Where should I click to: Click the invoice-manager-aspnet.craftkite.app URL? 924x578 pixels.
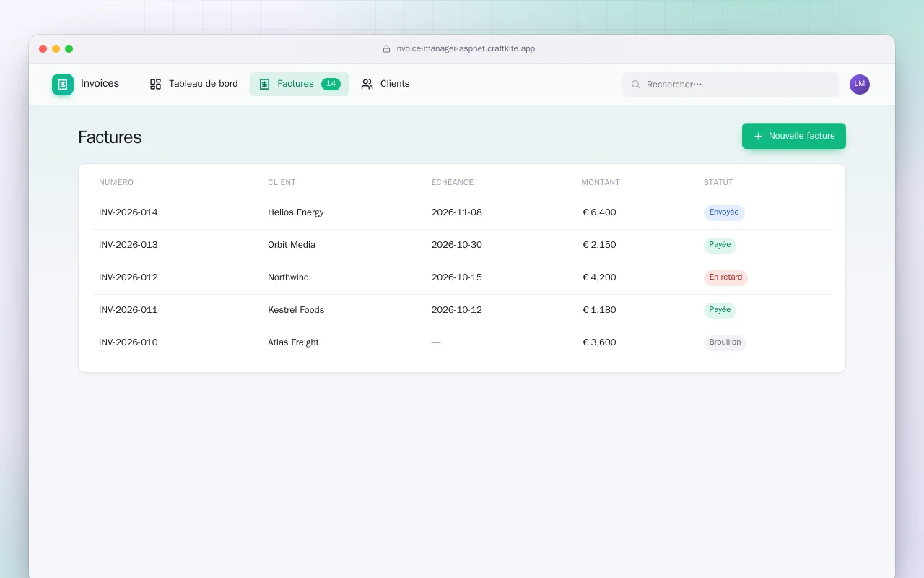(x=465, y=49)
